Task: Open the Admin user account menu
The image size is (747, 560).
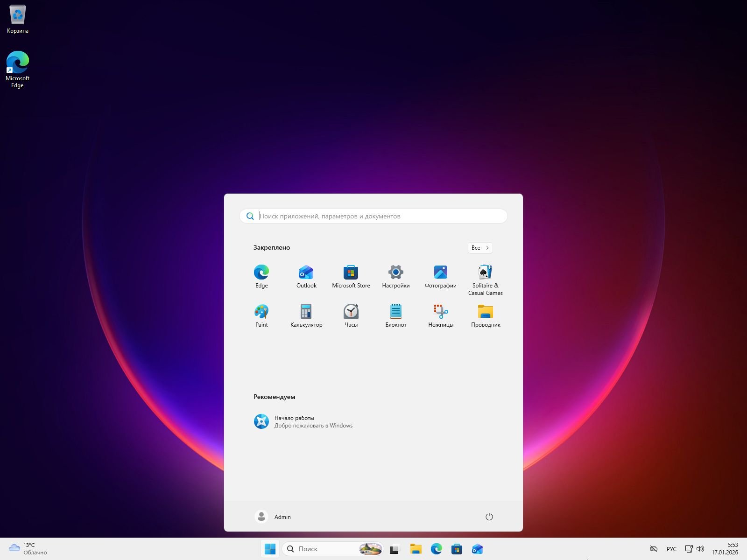Action: [x=273, y=517]
